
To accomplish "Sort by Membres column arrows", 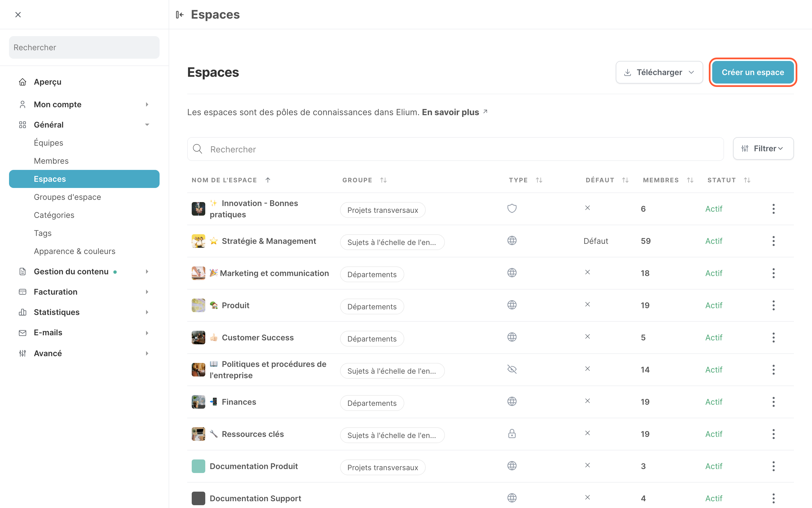I will [690, 180].
